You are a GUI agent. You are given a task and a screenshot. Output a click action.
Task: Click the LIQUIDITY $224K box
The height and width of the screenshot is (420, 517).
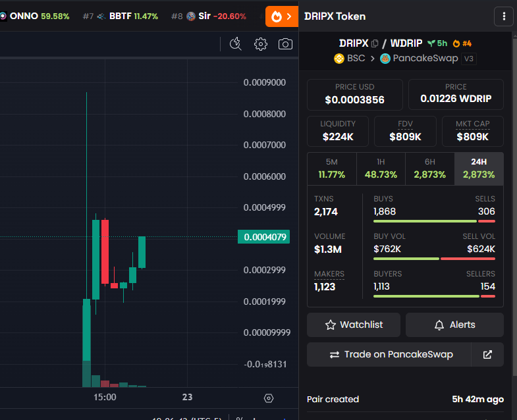pos(338,131)
